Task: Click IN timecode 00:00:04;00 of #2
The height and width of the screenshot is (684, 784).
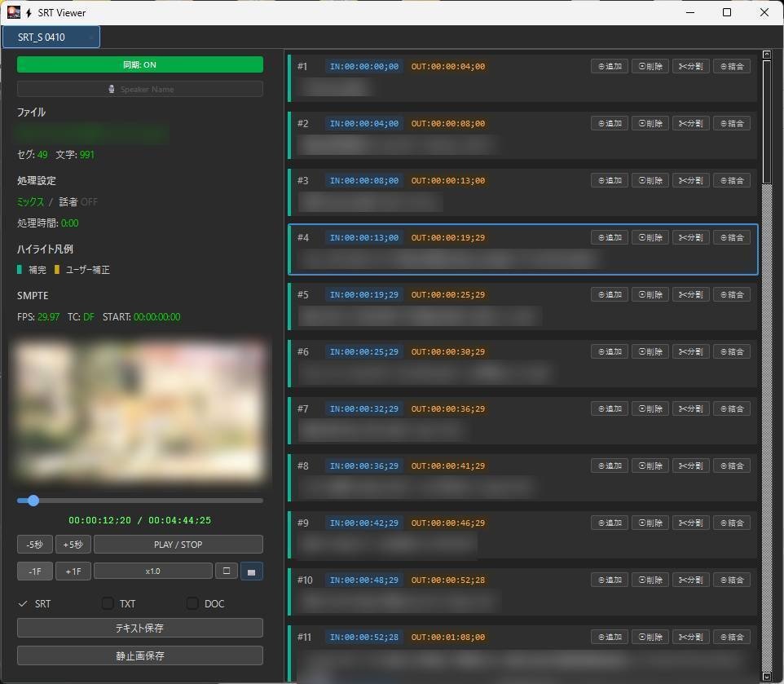Action: [364, 123]
